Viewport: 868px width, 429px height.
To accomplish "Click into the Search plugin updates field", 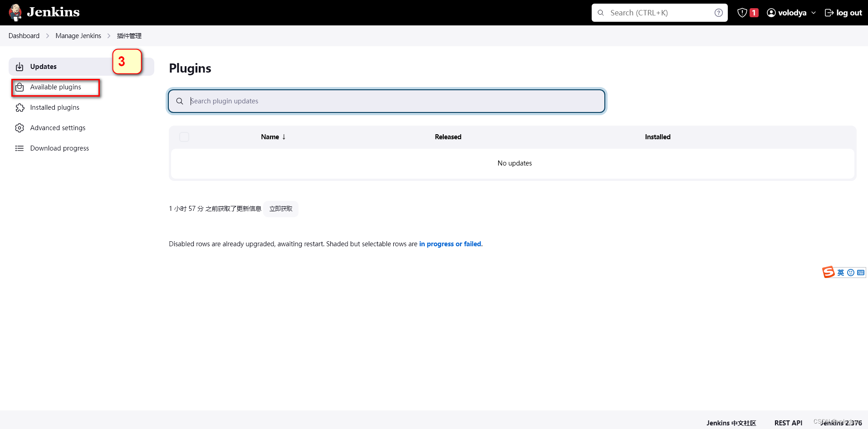I will point(387,101).
